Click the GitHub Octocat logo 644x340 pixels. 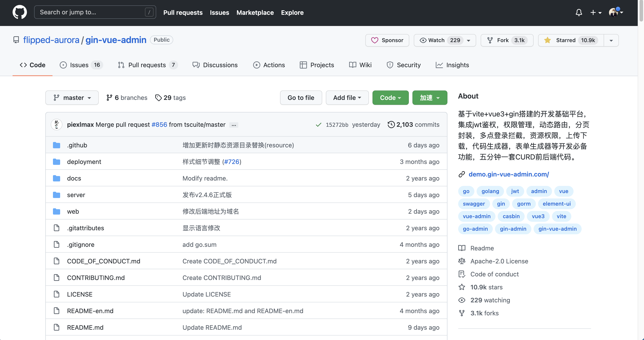[20, 12]
